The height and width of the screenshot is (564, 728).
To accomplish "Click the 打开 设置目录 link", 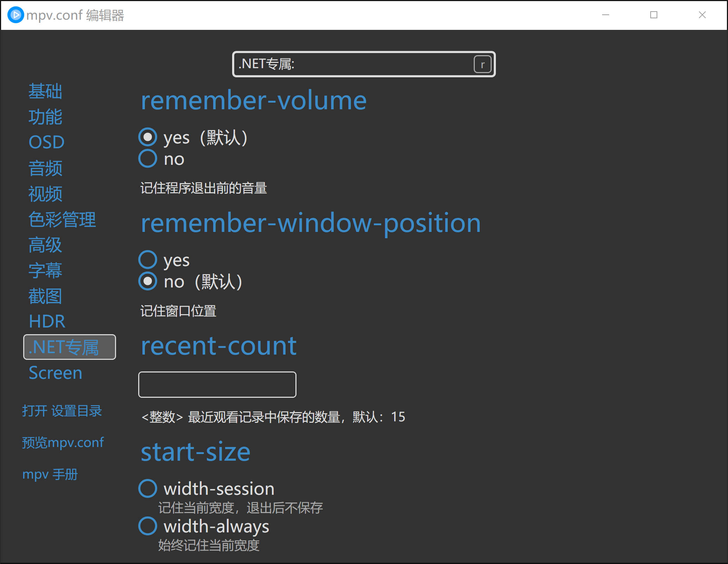I will click(63, 410).
